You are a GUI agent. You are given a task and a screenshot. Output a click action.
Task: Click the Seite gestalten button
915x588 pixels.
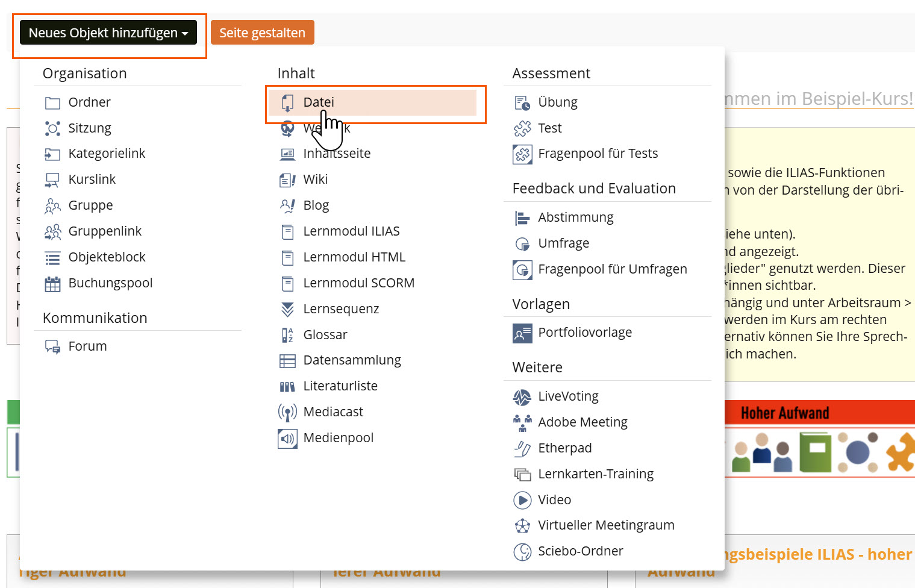(x=263, y=32)
